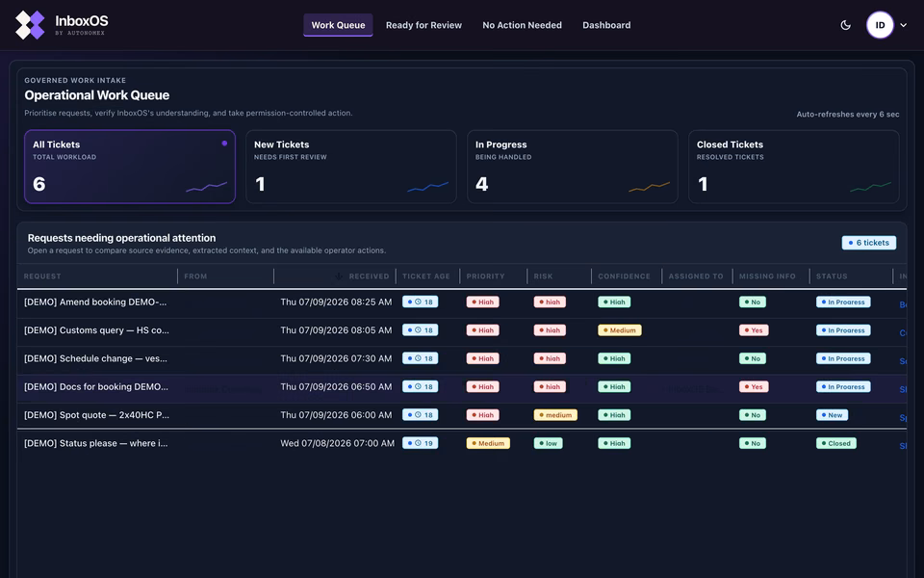924x578 pixels.
Task: Click the InboxOS logo icon
Action: (x=30, y=25)
